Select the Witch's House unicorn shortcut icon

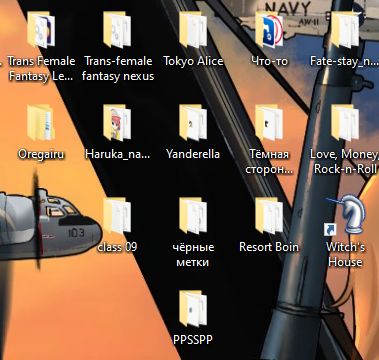coord(345,215)
